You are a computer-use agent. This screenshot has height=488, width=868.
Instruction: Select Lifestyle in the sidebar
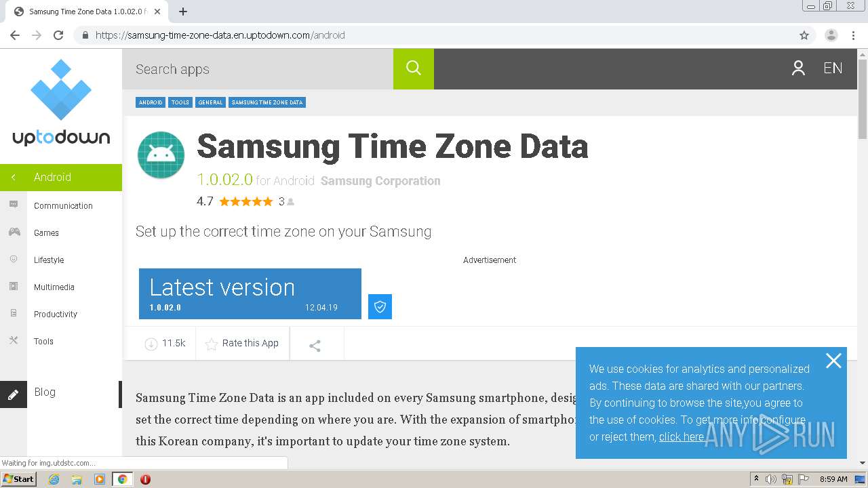(49, 260)
